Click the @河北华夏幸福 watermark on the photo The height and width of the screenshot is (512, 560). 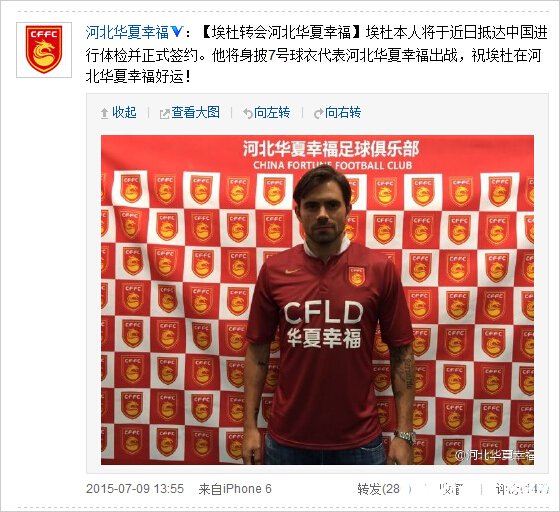[x=495, y=455]
